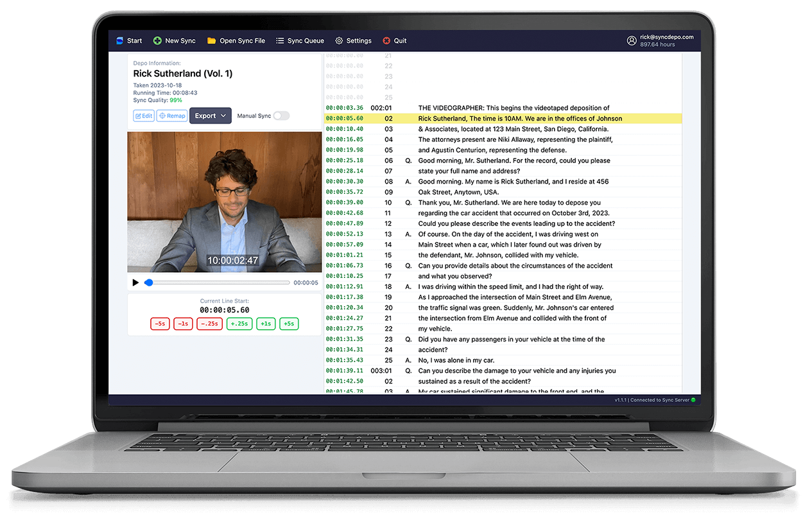Select Start from the top menu bar

pos(128,40)
